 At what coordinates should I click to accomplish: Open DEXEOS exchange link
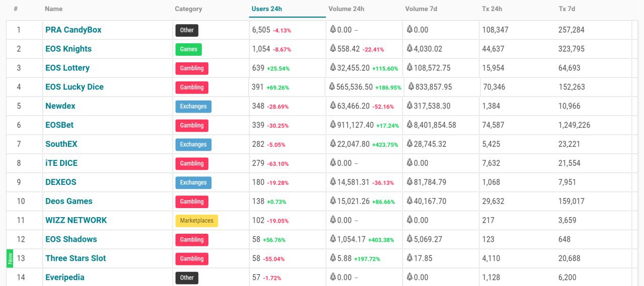click(61, 182)
